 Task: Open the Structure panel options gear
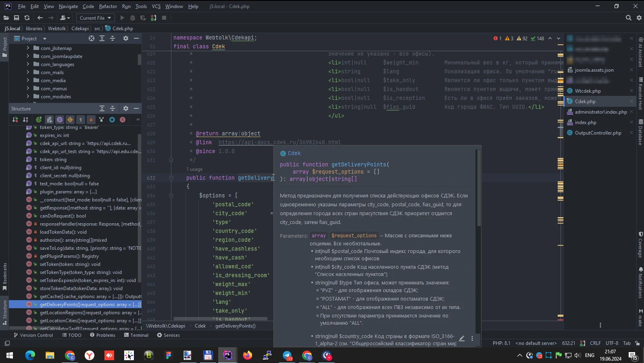[x=126, y=108]
